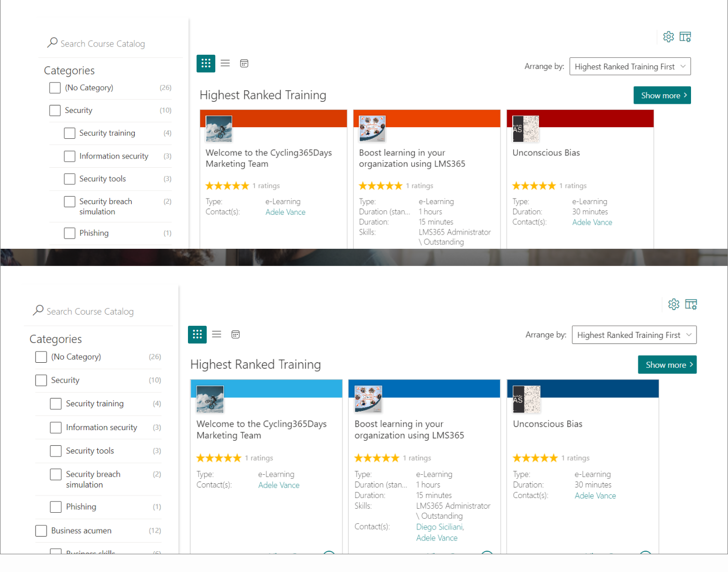Open Unconscious Bias title on navy card
728x572 pixels.
548,424
